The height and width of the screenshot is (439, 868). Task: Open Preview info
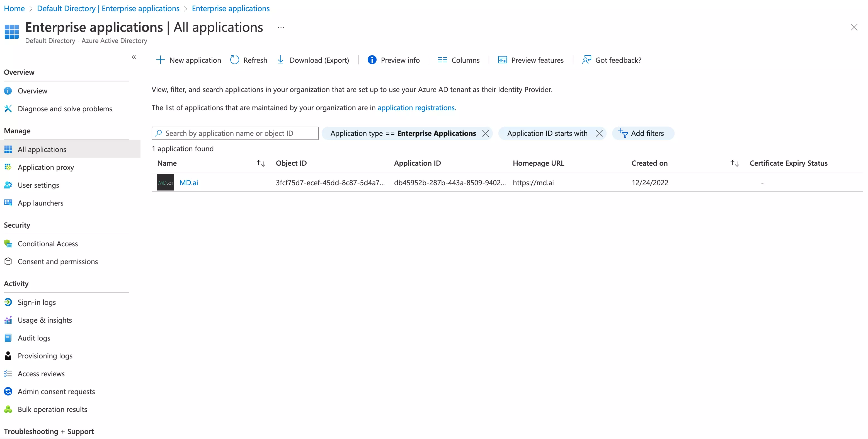pyautogui.click(x=372, y=60)
